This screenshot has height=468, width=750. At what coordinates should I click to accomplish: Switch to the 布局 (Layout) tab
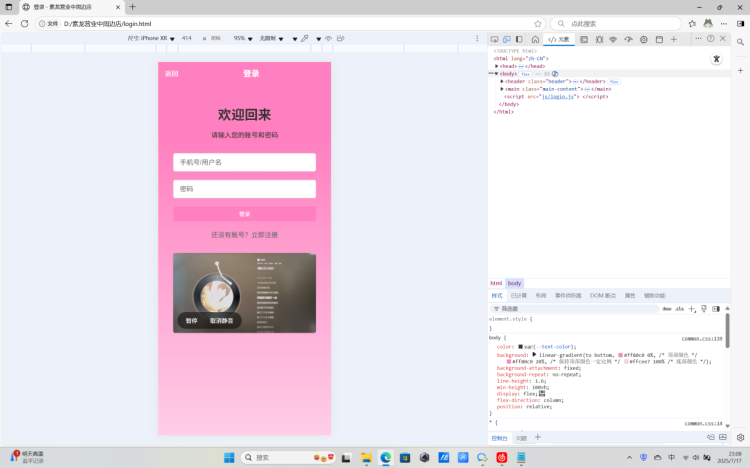540,296
